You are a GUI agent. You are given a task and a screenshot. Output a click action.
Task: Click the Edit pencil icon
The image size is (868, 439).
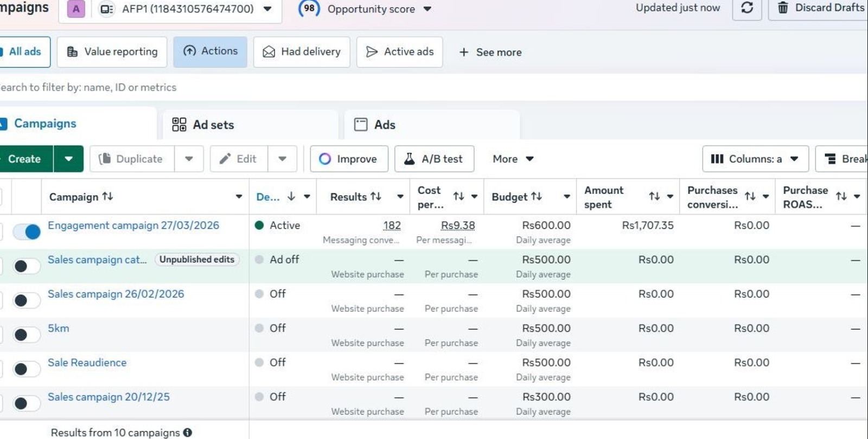pyautogui.click(x=225, y=159)
